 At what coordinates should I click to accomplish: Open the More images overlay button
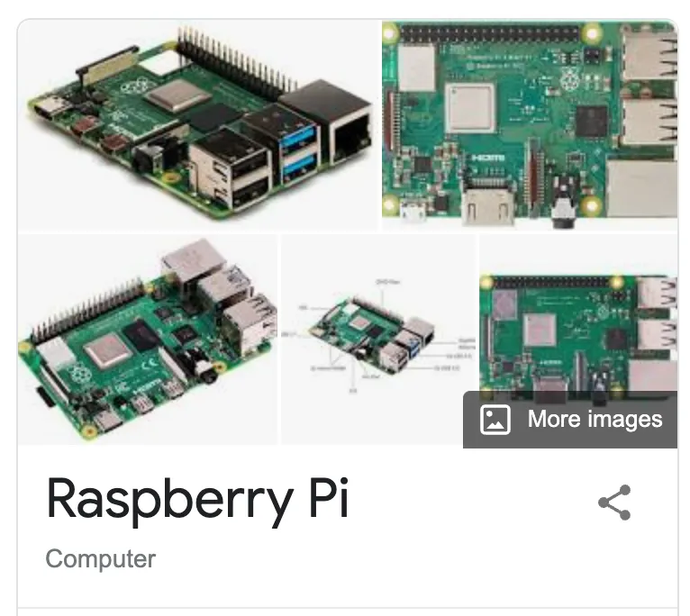click(570, 420)
